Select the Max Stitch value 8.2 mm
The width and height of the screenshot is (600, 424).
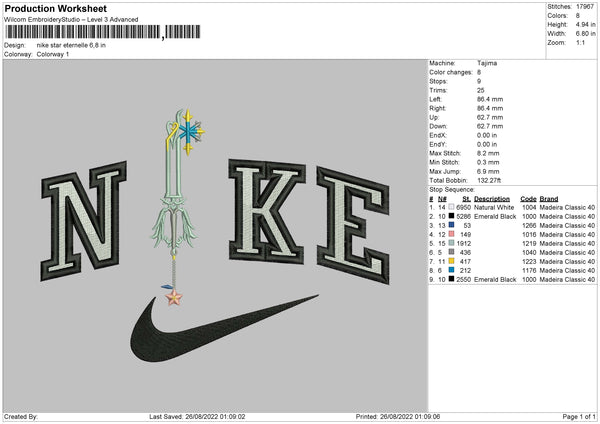click(x=488, y=153)
